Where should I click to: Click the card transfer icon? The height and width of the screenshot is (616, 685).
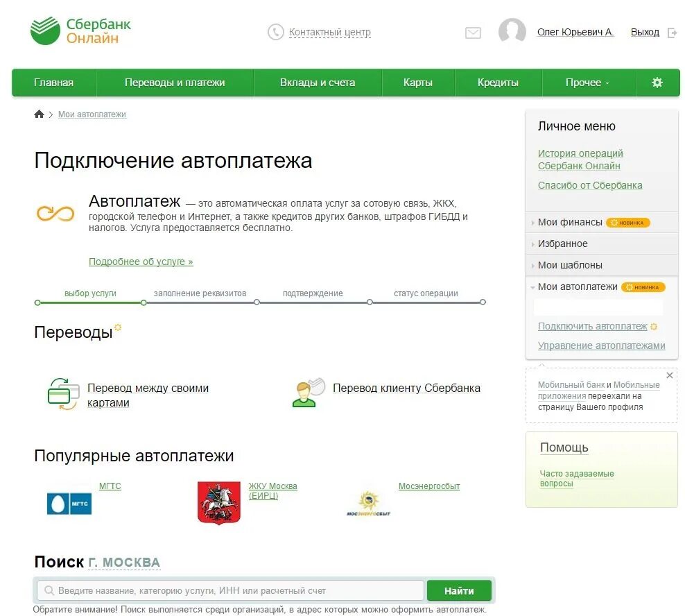(x=63, y=394)
